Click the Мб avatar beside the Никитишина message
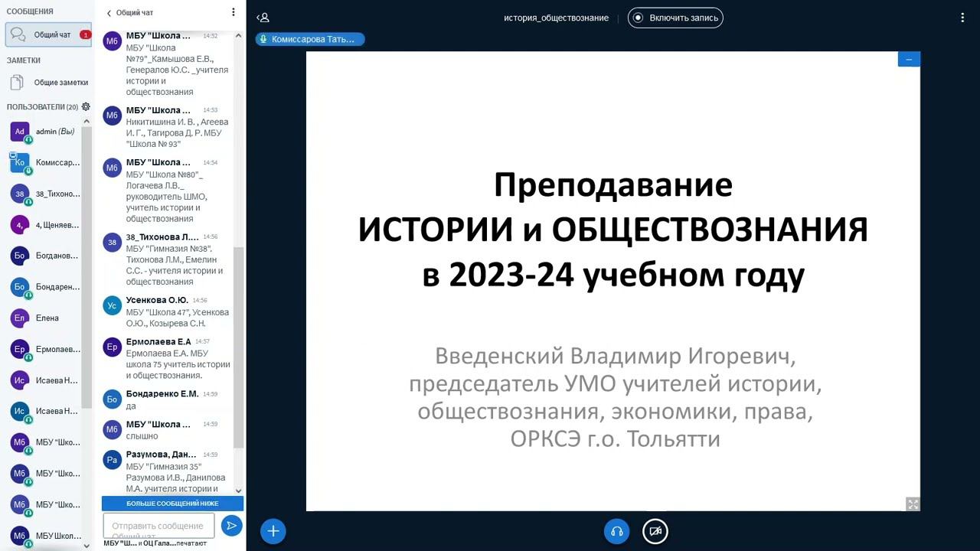980x551 pixels. [113, 116]
